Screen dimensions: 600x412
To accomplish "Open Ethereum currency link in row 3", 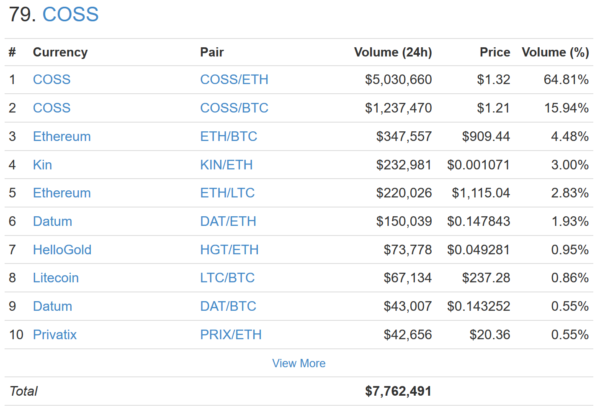I will pos(62,137).
